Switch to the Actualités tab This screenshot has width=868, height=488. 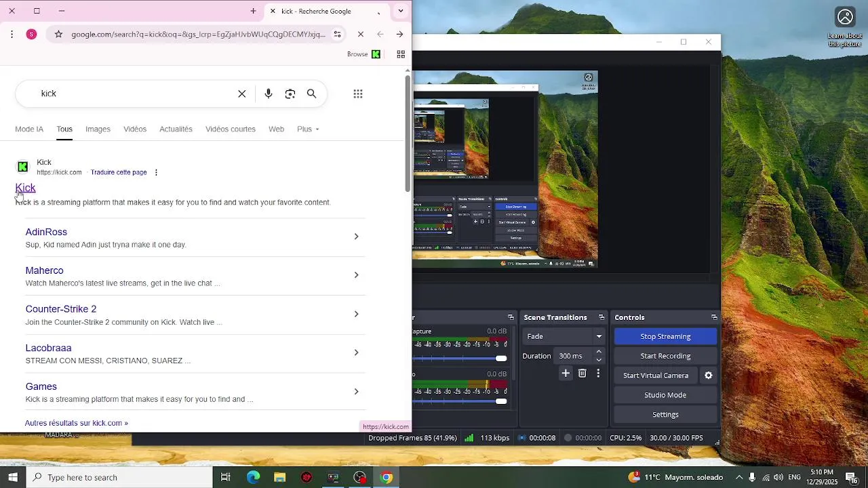(176, 129)
